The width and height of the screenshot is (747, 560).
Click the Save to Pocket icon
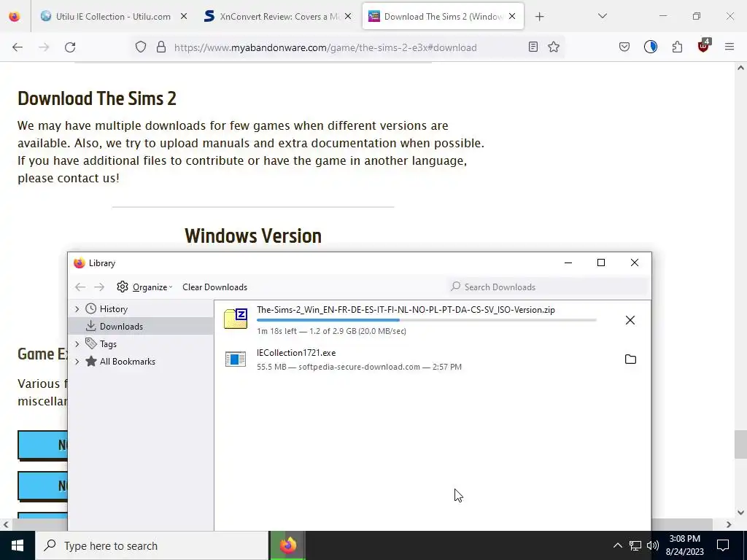[624, 47]
